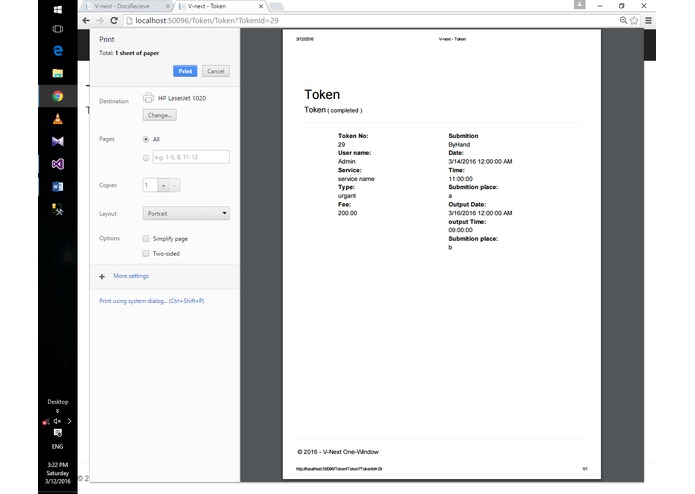Open Microsoft Word from taskbar
The width and height of the screenshot is (695, 494).
(58, 187)
